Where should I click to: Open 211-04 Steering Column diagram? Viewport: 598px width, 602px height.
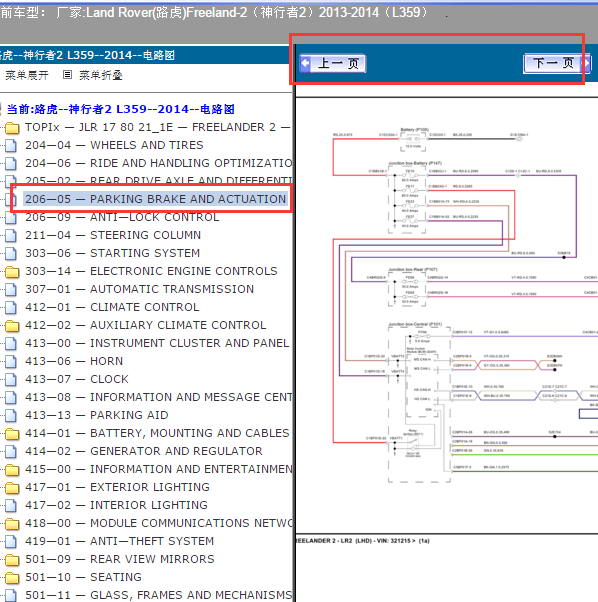tap(113, 235)
